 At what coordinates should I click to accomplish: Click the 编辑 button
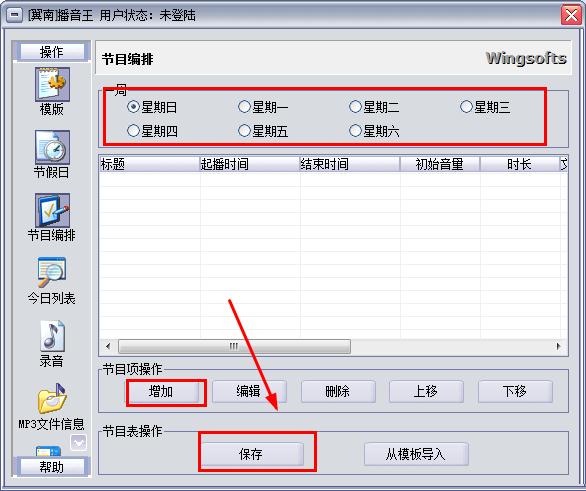pyautogui.click(x=249, y=392)
